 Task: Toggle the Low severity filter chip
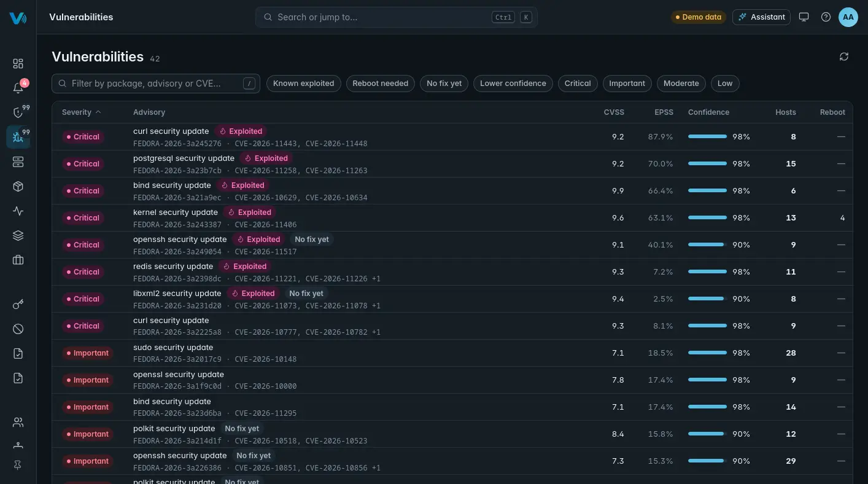pos(725,84)
